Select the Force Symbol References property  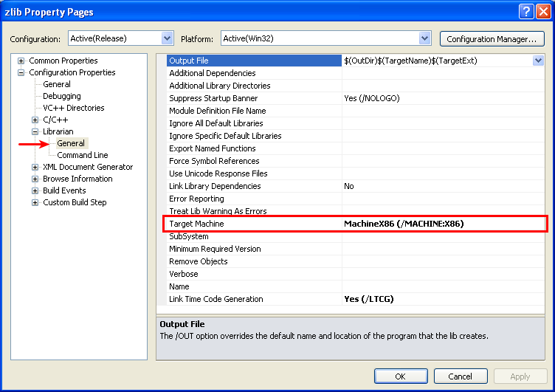214,161
